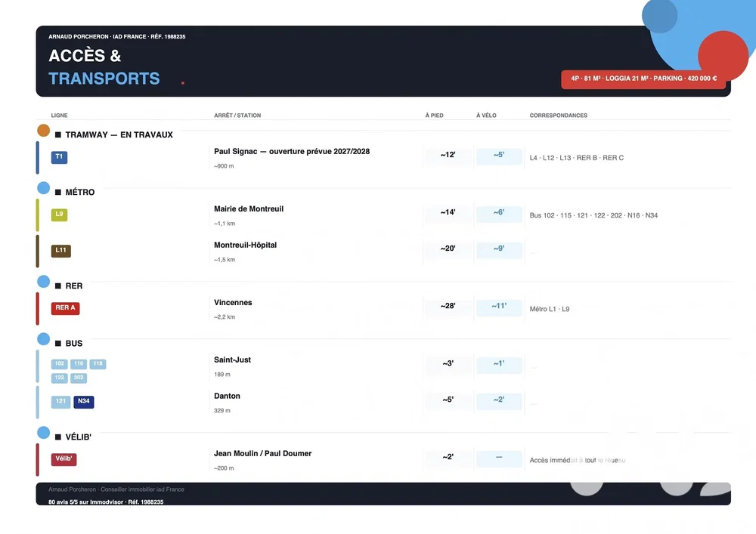Select the red RER A badge
The height and width of the screenshot is (534, 756).
[x=65, y=308]
